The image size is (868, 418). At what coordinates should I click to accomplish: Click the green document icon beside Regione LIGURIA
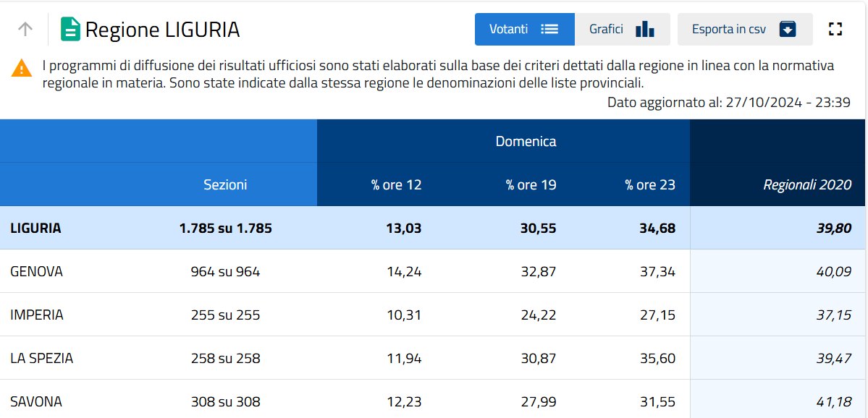[70, 29]
